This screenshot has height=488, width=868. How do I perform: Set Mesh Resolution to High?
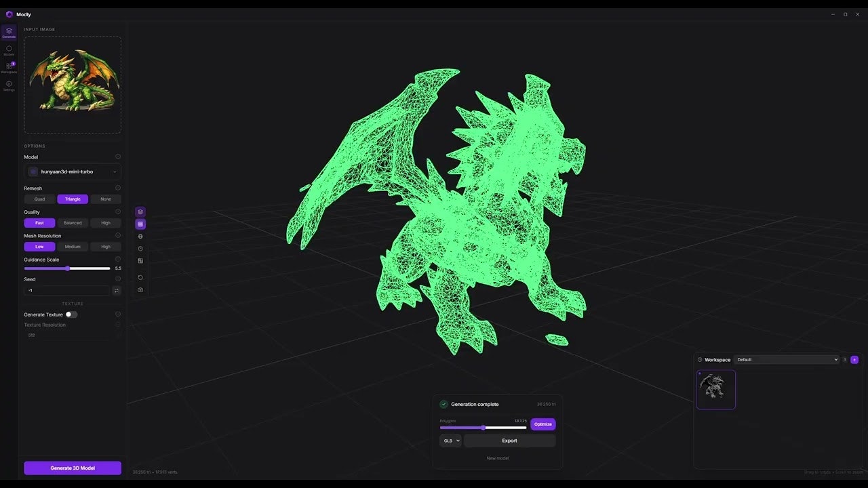(106, 247)
